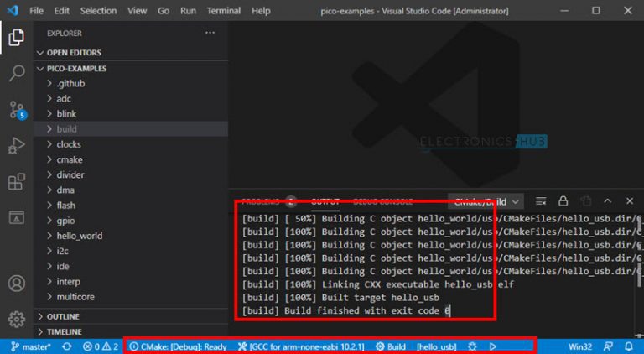Click the Build button in status bar
644x354 pixels.
coord(391,346)
